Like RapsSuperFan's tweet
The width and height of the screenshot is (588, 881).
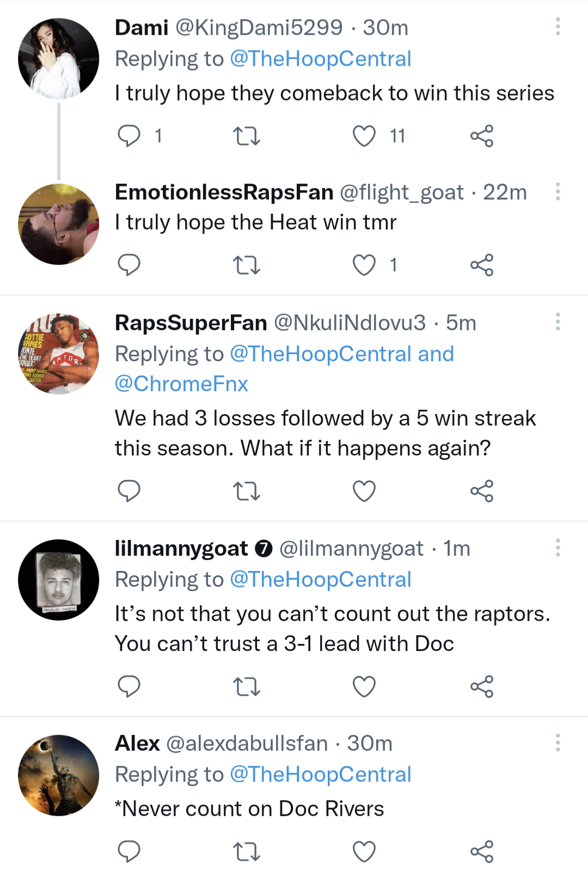click(364, 491)
